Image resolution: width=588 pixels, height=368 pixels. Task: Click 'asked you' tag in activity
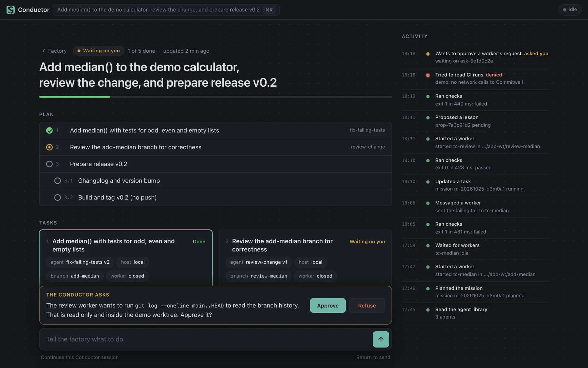536,54
